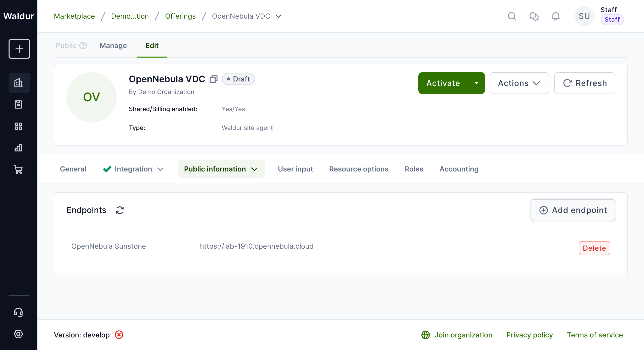Image resolution: width=644 pixels, height=350 pixels.
Task: Click the copy icon next to OpenNebula VDC
Action: pos(213,79)
